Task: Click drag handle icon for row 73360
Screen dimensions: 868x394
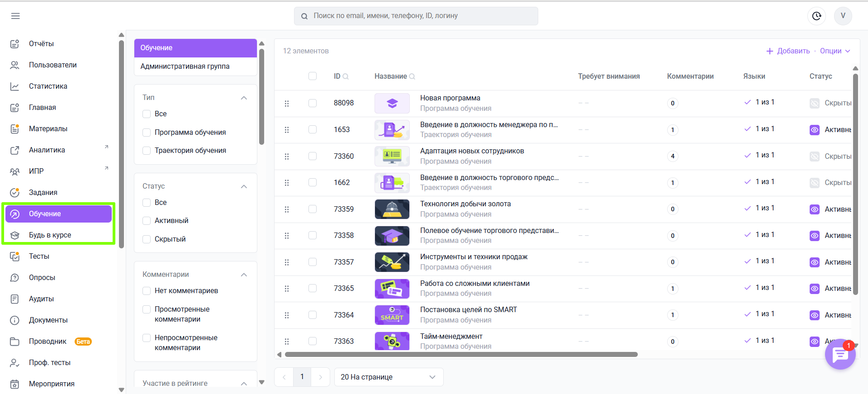Action: pyautogui.click(x=287, y=157)
